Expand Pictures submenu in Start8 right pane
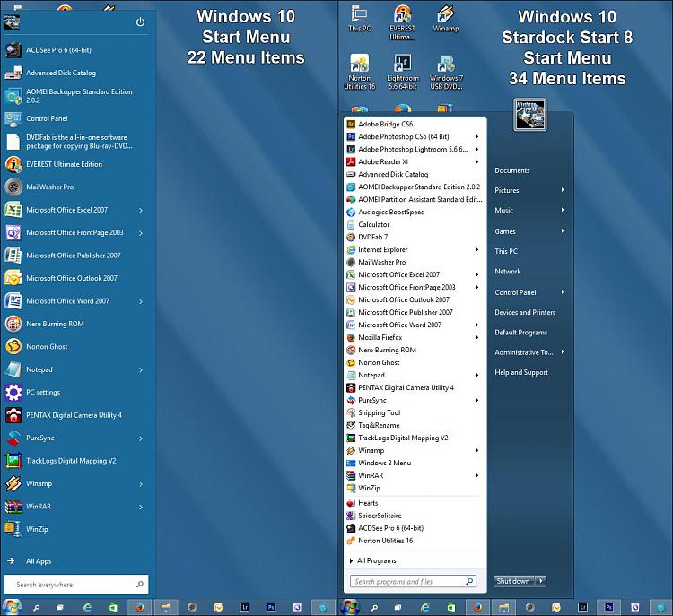The height and width of the screenshot is (616, 673). [563, 189]
